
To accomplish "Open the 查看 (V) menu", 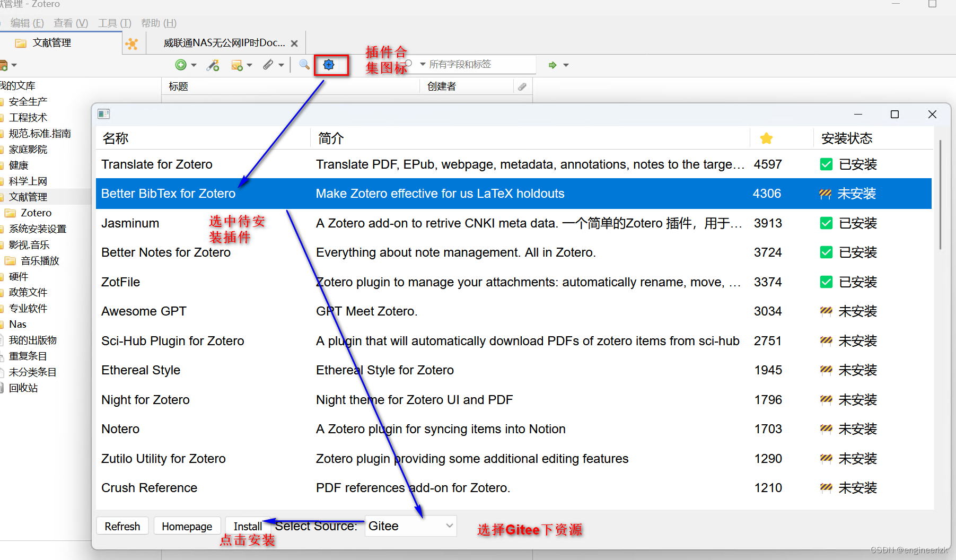I will click(x=71, y=23).
